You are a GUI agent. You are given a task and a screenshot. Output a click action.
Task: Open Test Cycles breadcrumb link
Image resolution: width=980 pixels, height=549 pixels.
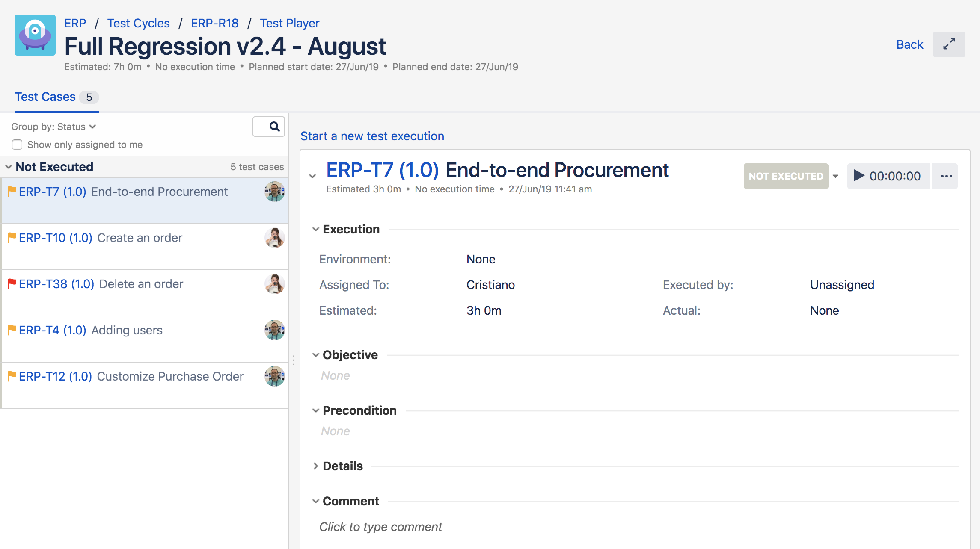tap(138, 23)
